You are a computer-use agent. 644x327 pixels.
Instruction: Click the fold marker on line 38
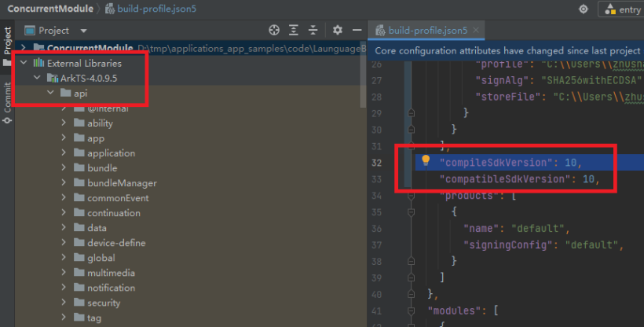point(411,261)
